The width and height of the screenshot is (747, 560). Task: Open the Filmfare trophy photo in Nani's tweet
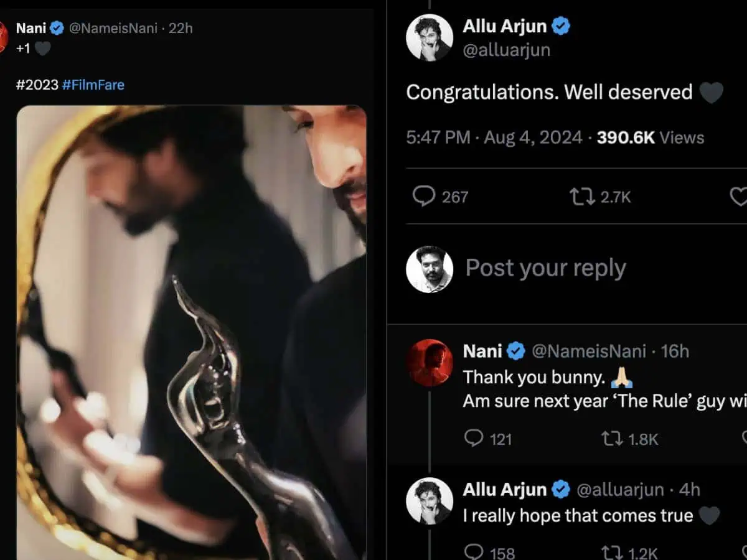191,332
